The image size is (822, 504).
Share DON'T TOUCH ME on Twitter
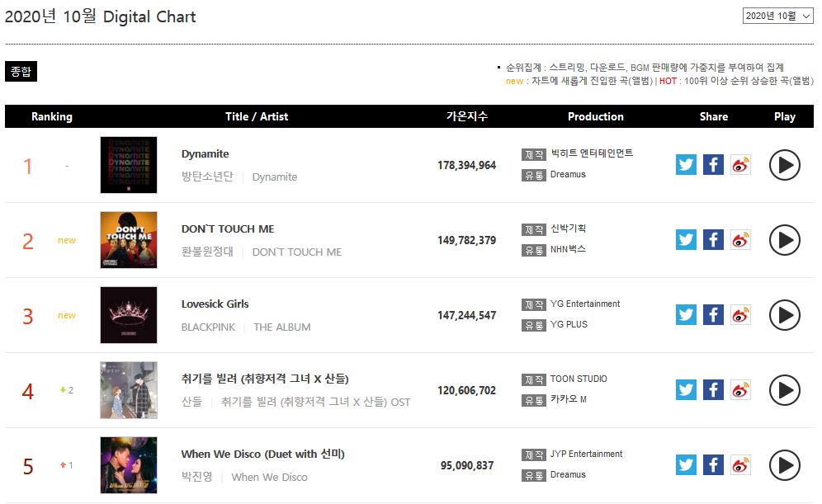coord(686,240)
